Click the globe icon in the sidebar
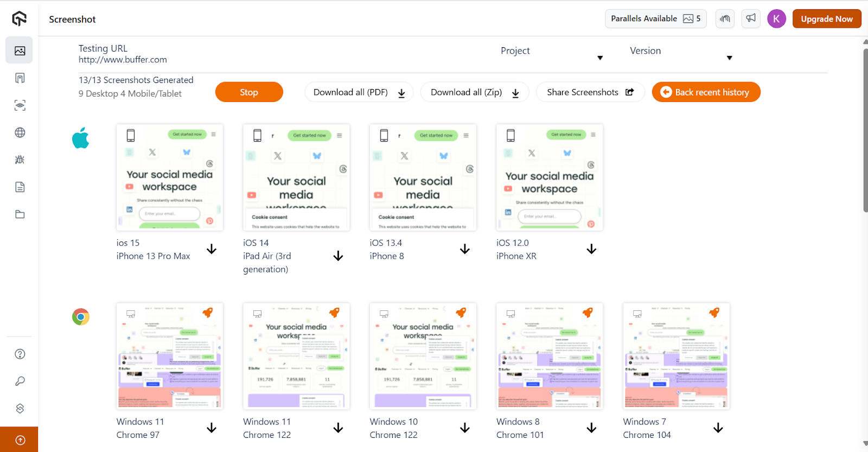The height and width of the screenshot is (452, 868). (20, 132)
